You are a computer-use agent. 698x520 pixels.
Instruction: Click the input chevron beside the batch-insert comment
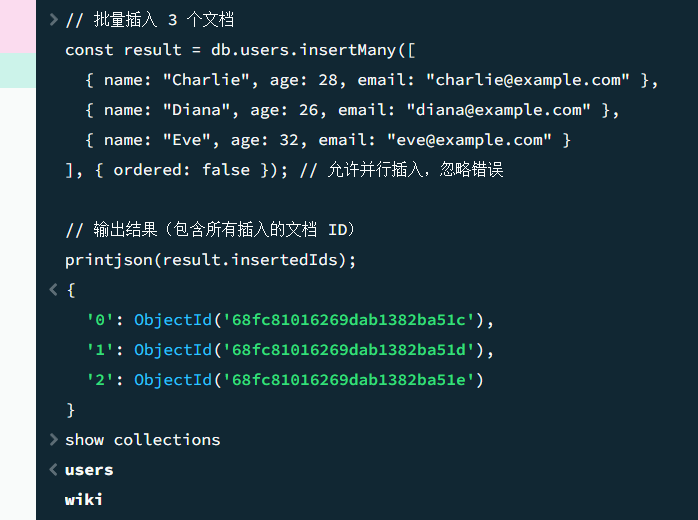coord(53,19)
